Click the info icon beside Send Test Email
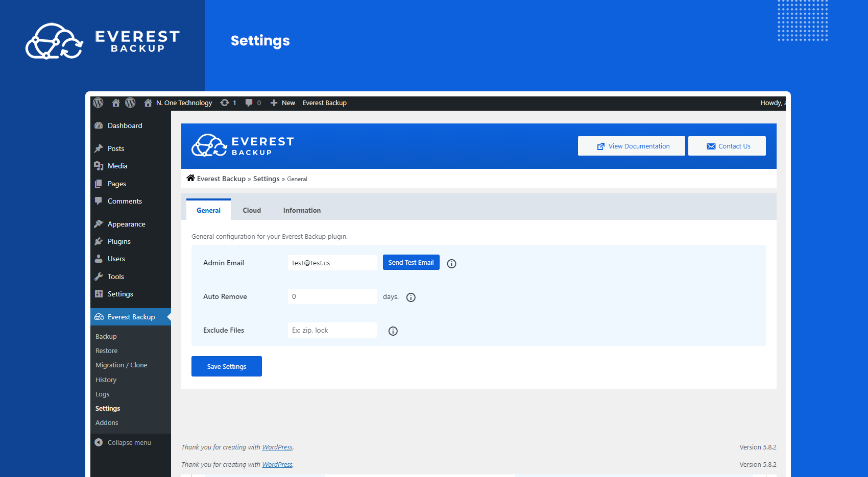Screen dimensions: 868x477 tap(451, 264)
